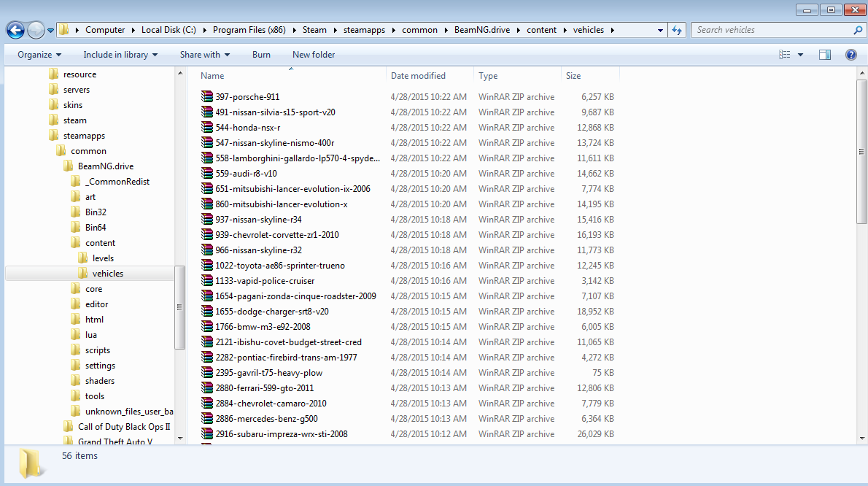Screen dimensions: 868x486
Task: Click the 397-porsche-911 archive icon
Action: 207,97
